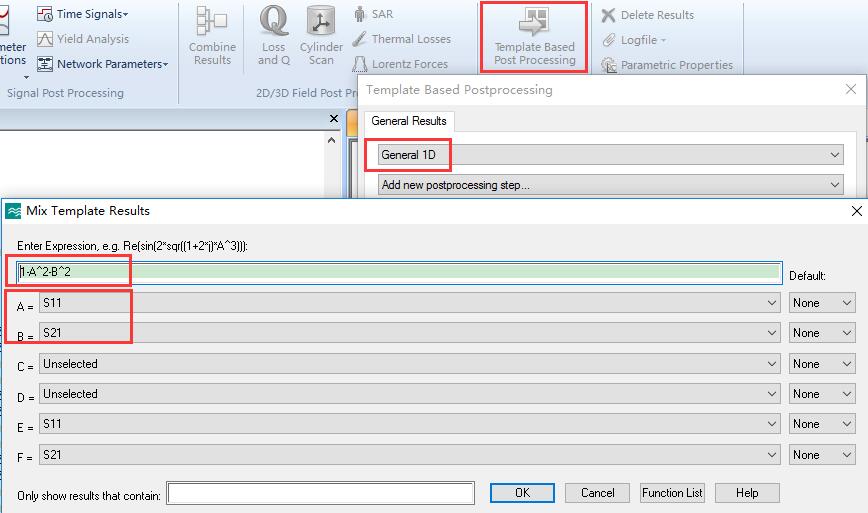Close the Mix Template Results dialog
This screenshot has width=868, height=513.
pyautogui.click(x=856, y=211)
